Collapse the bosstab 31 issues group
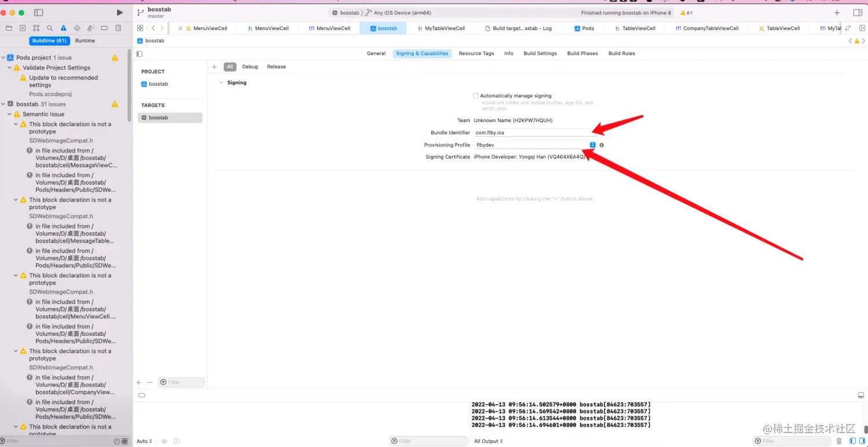868x447 pixels. pyautogui.click(x=3, y=104)
